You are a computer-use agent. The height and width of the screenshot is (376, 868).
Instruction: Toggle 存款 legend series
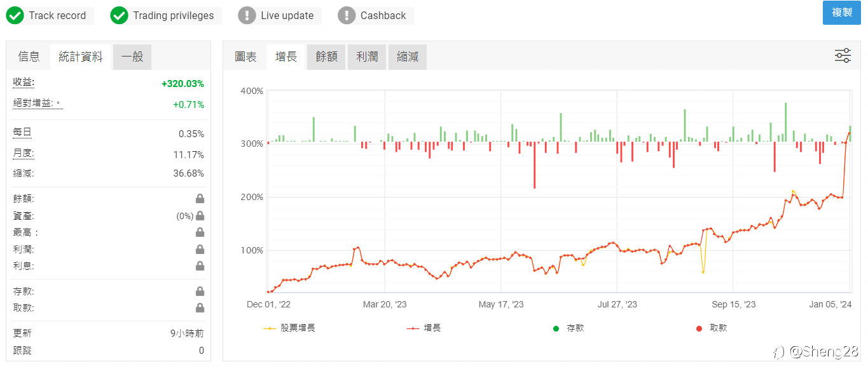click(x=568, y=328)
